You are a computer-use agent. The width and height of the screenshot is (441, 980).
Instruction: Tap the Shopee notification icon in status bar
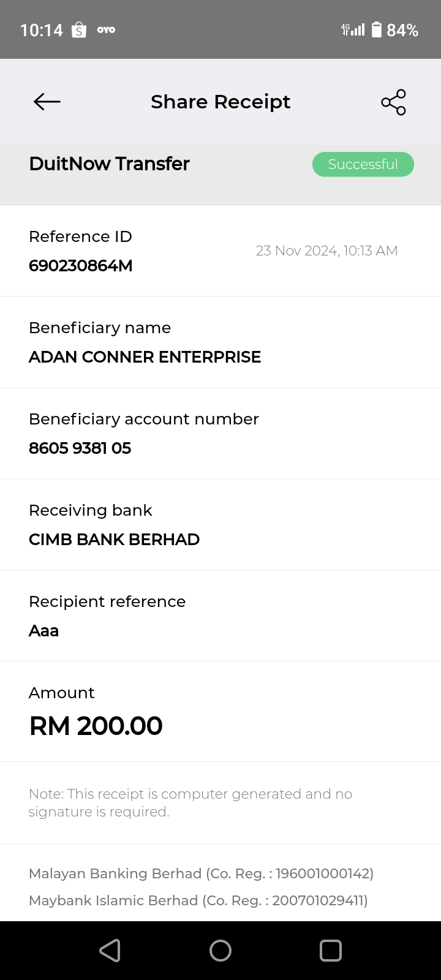(79, 30)
